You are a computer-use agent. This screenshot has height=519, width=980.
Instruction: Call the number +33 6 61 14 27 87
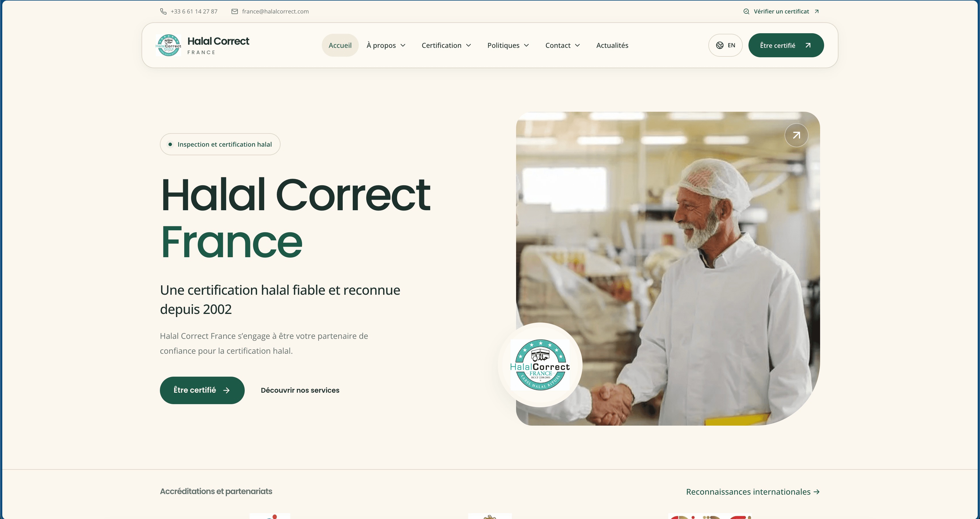[x=194, y=11]
